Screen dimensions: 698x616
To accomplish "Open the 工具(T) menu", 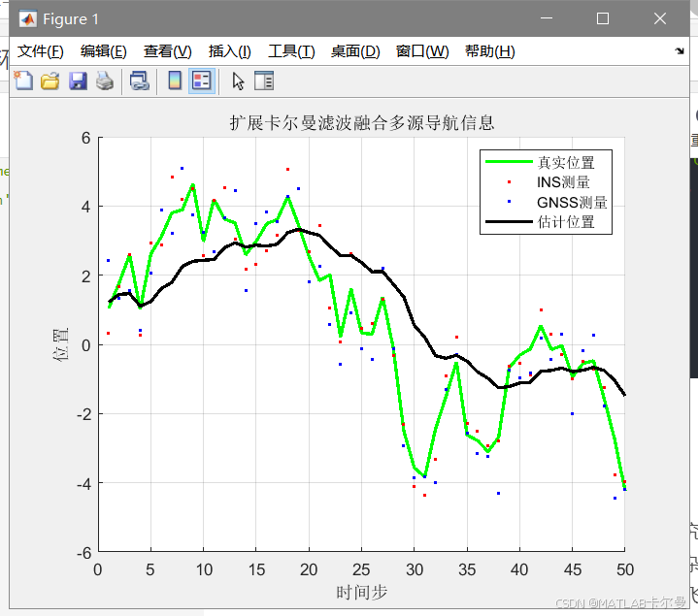I will 291,51.
